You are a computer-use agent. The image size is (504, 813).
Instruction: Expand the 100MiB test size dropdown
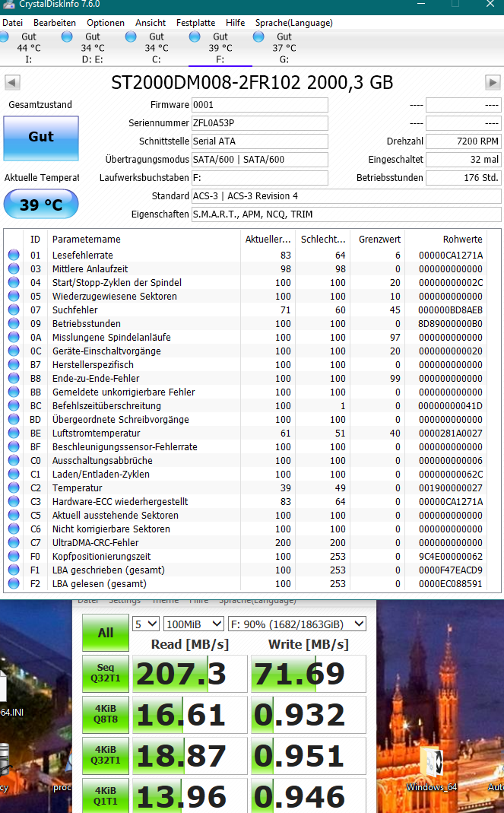[193, 624]
